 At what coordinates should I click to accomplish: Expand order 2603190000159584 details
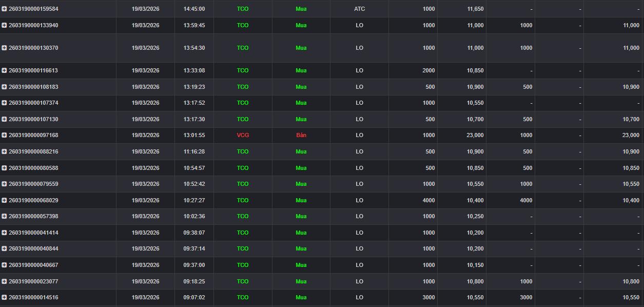click(x=4, y=9)
